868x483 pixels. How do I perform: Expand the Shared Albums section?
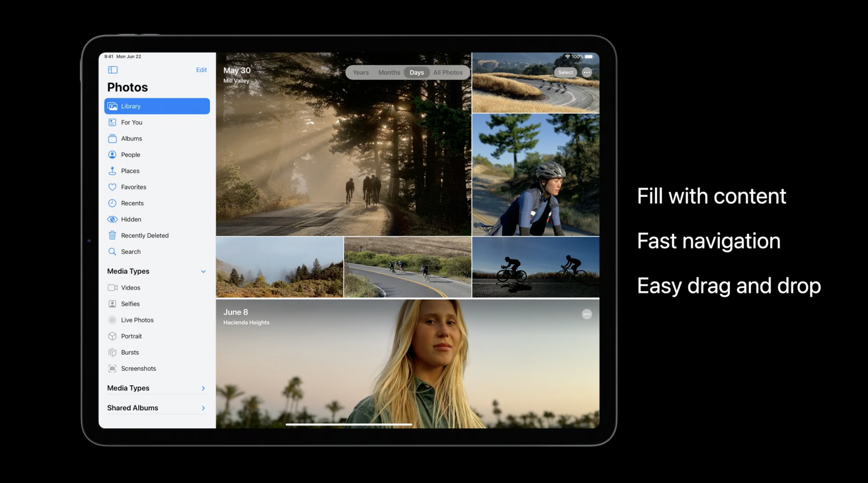pyautogui.click(x=203, y=408)
